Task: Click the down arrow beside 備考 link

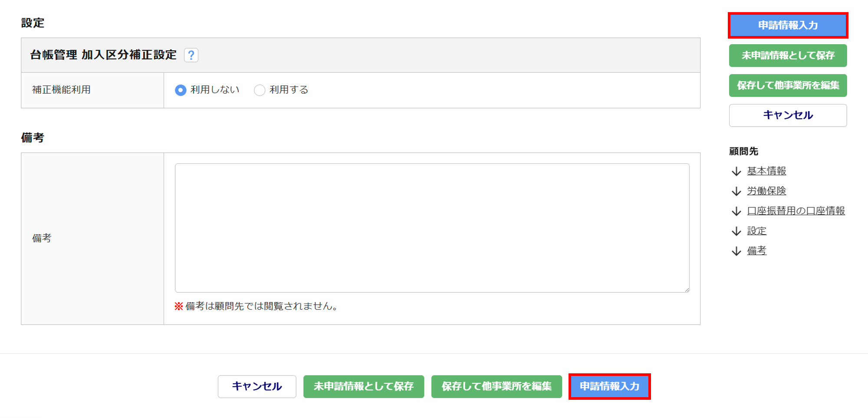Action: coord(736,251)
